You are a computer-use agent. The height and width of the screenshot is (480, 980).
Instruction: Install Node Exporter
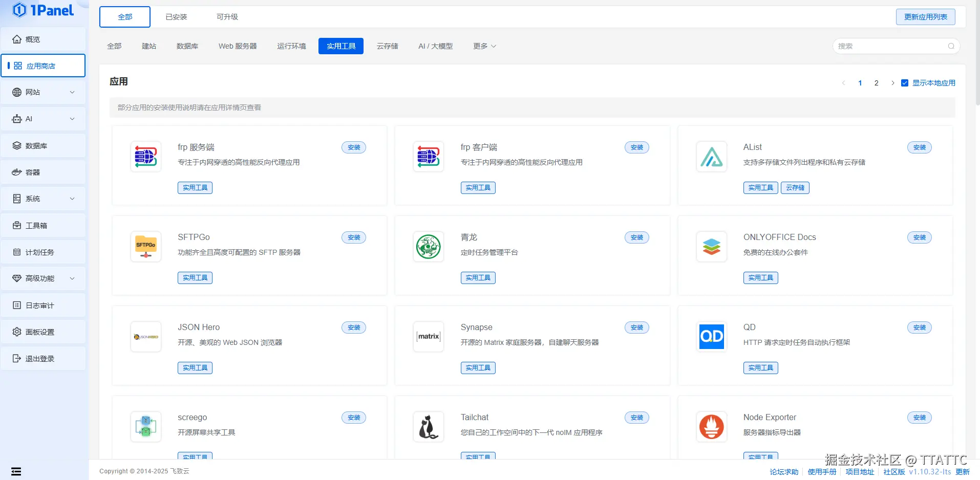[920, 418]
